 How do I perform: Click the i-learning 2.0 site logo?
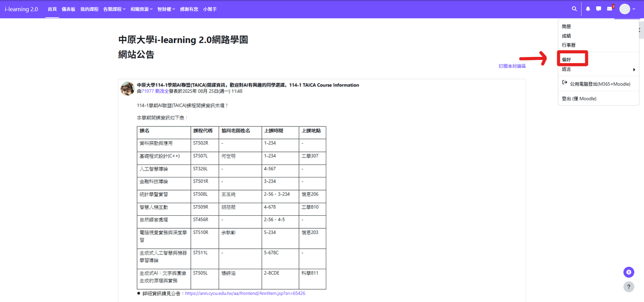21,9
